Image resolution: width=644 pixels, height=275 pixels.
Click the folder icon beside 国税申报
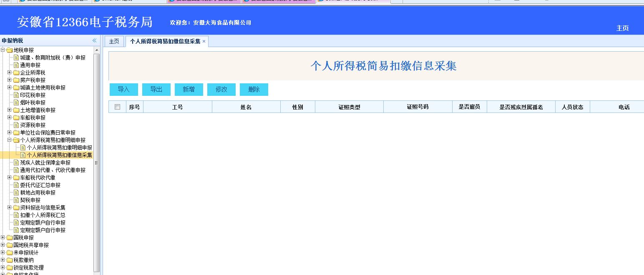click(10, 237)
